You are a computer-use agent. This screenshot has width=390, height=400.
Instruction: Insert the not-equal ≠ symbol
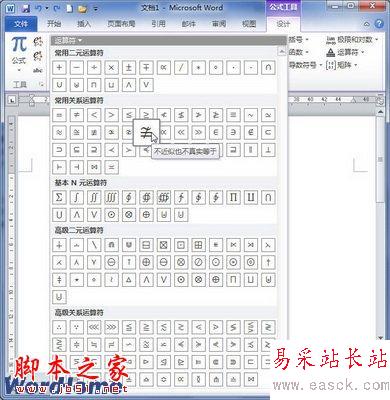coord(77,115)
